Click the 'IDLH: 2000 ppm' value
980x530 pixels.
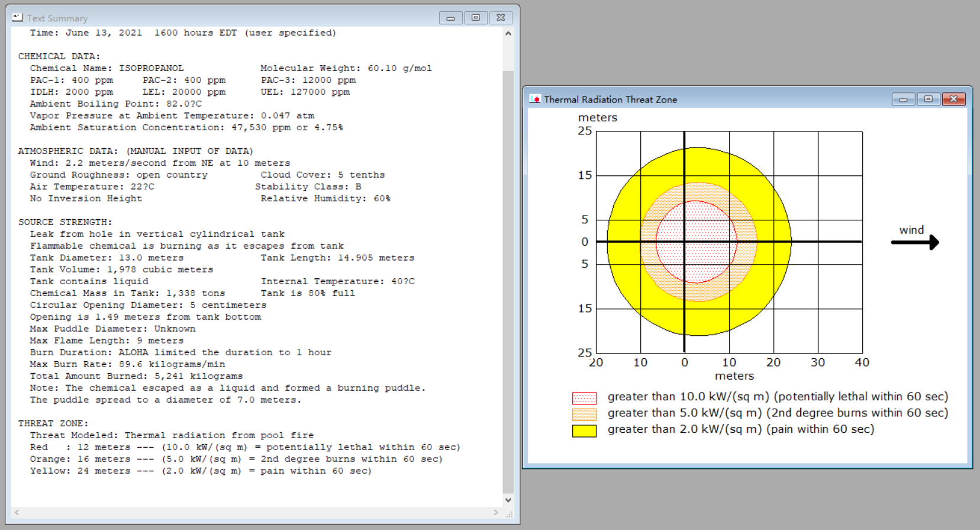(71, 92)
